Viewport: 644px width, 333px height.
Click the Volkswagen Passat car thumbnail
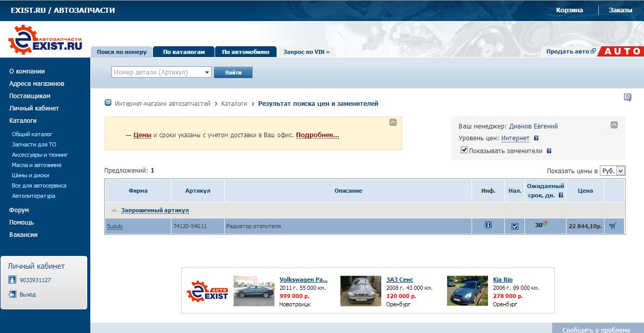click(253, 291)
